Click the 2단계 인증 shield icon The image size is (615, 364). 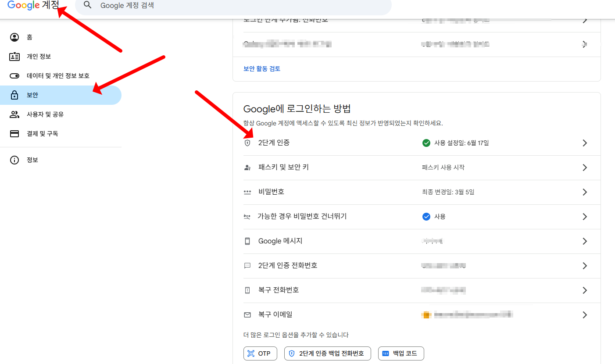pyautogui.click(x=247, y=143)
